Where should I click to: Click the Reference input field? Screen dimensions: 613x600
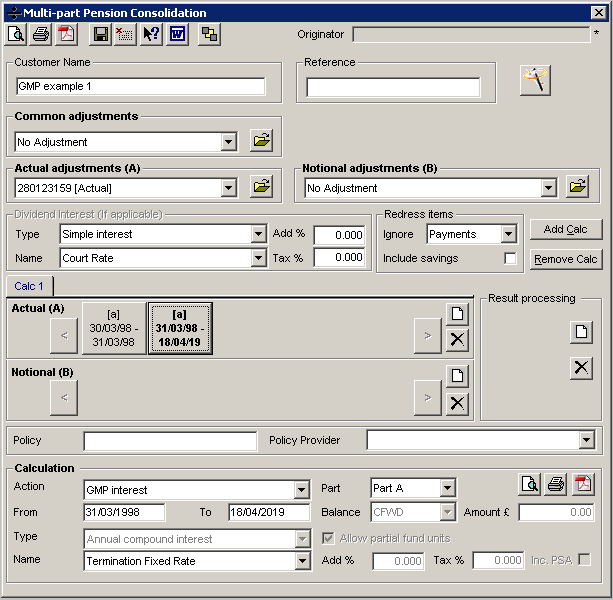(393, 87)
